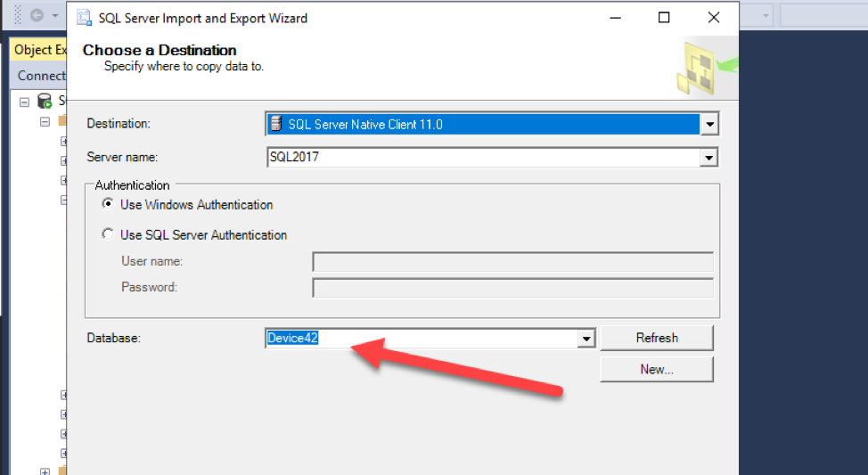Select Use Windows Authentication option
The height and width of the screenshot is (475, 868).
[x=108, y=204]
